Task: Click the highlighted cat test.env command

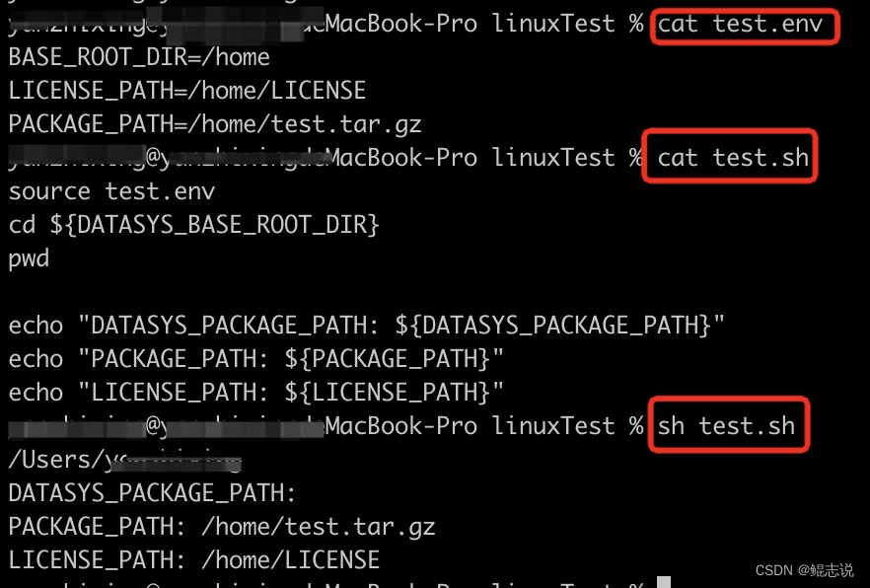Action: (740, 25)
